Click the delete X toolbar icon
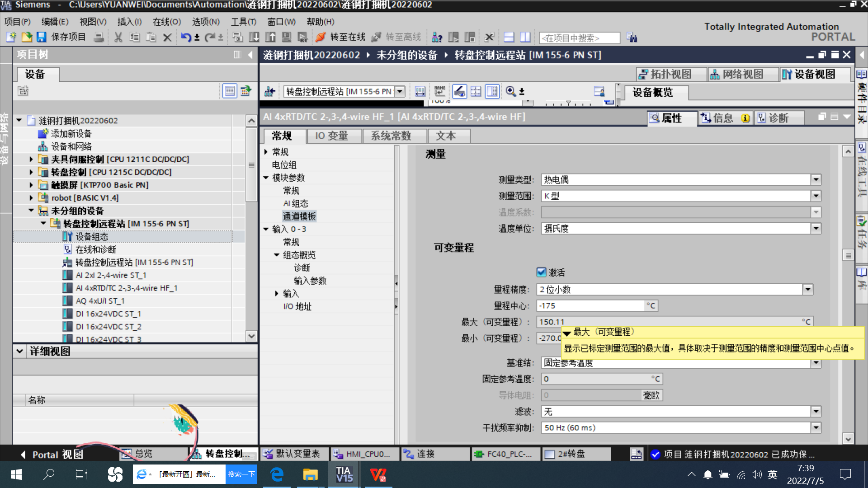Image resolution: width=868 pixels, height=488 pixels. [167, 37]
